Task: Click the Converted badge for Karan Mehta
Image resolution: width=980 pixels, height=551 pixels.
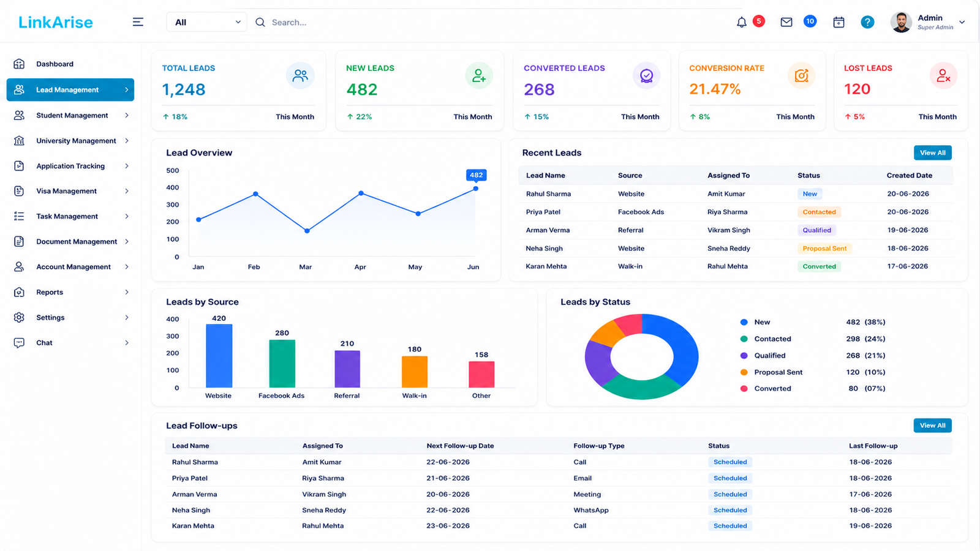Action: 819,266
